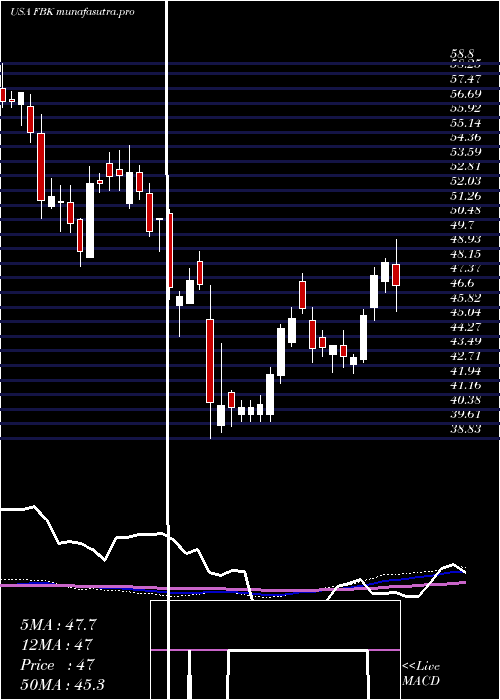This screenshot has height=700, width=500.
Task: Click the '5MA : 47.7' indicator text
Action: tap(58, 625)
